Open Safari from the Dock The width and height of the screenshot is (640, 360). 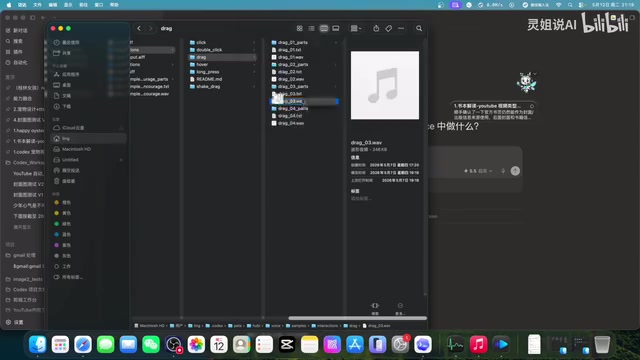point(83,344)
